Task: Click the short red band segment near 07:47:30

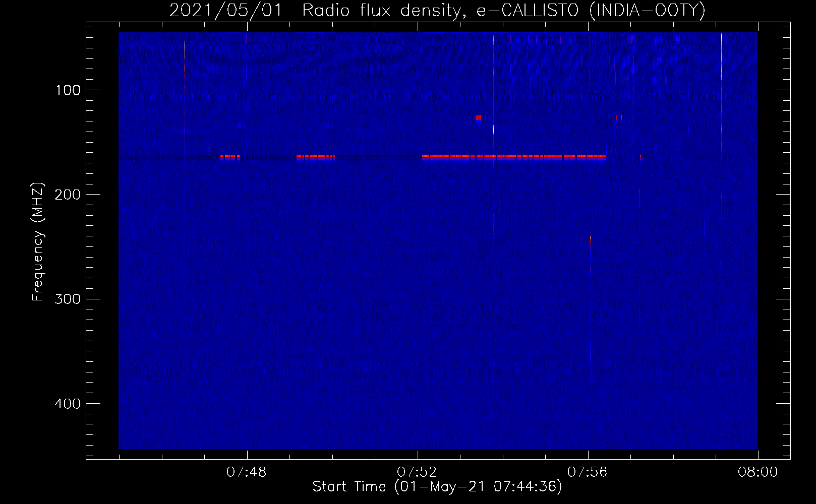Action: [230, 157]
